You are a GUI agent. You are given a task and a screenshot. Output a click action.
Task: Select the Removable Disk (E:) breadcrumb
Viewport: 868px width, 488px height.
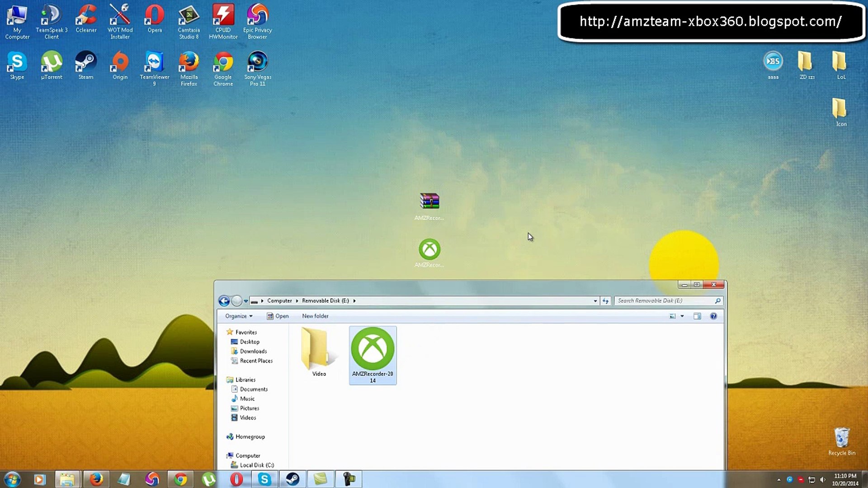coord(325,300)
